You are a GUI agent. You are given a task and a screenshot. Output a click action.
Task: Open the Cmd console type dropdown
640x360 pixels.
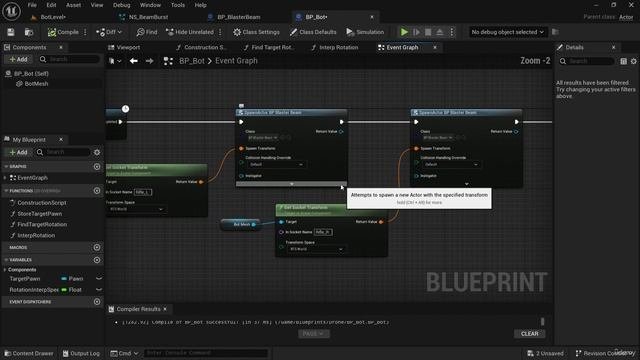click(x=124, y=353)
